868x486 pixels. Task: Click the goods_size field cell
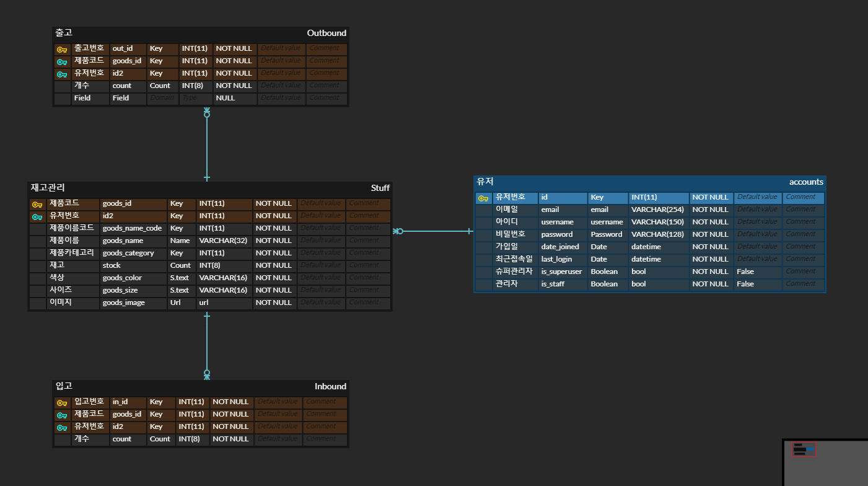pyautogui.click(x=133, y=290)
